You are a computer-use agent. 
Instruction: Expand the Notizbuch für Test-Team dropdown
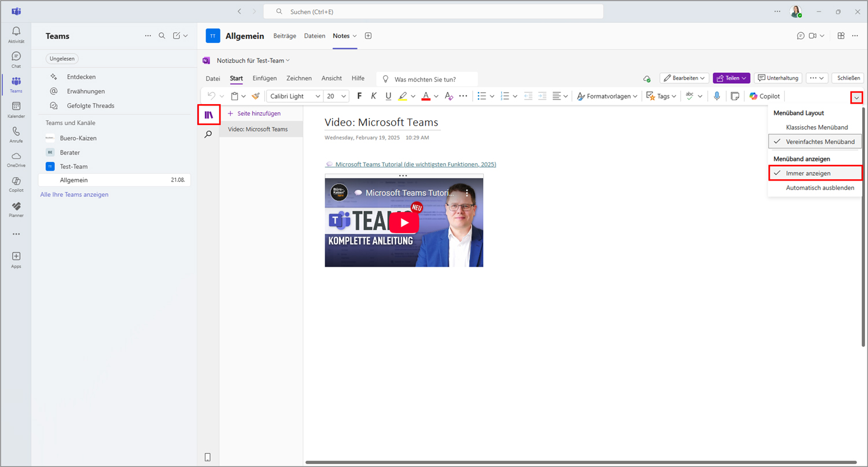[253, 60]
